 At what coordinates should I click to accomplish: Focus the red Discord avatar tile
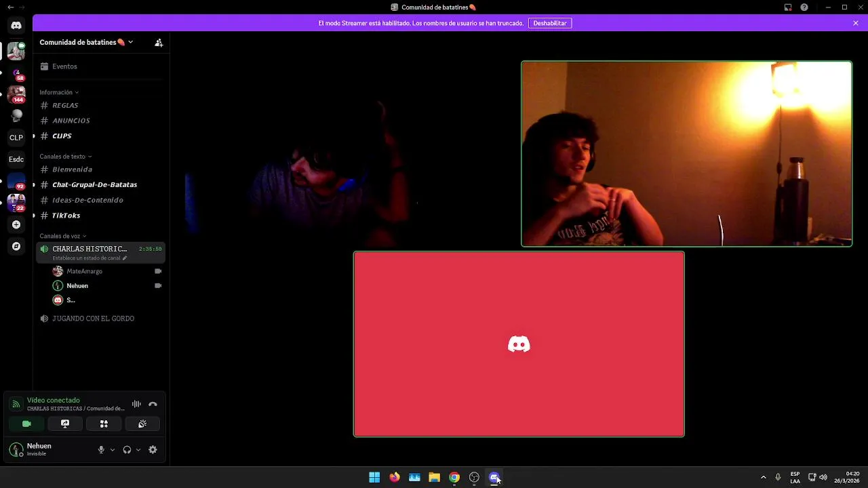tap(519, 344)
